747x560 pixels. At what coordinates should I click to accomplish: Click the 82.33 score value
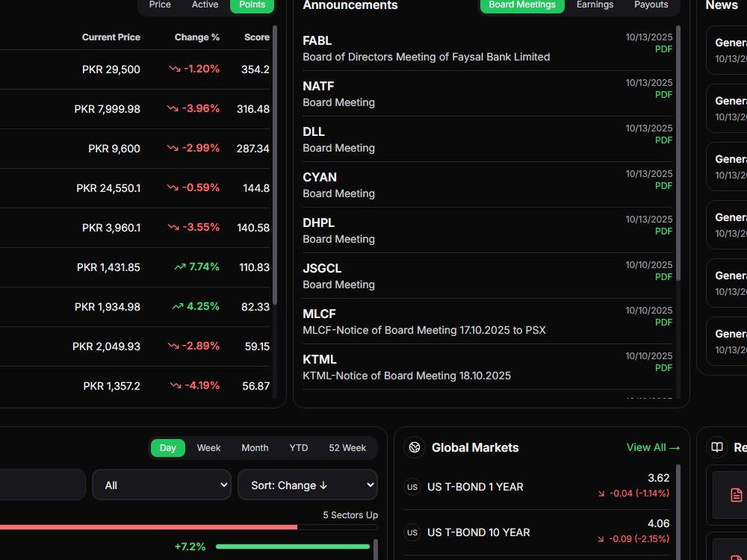[x=255, y=307]
